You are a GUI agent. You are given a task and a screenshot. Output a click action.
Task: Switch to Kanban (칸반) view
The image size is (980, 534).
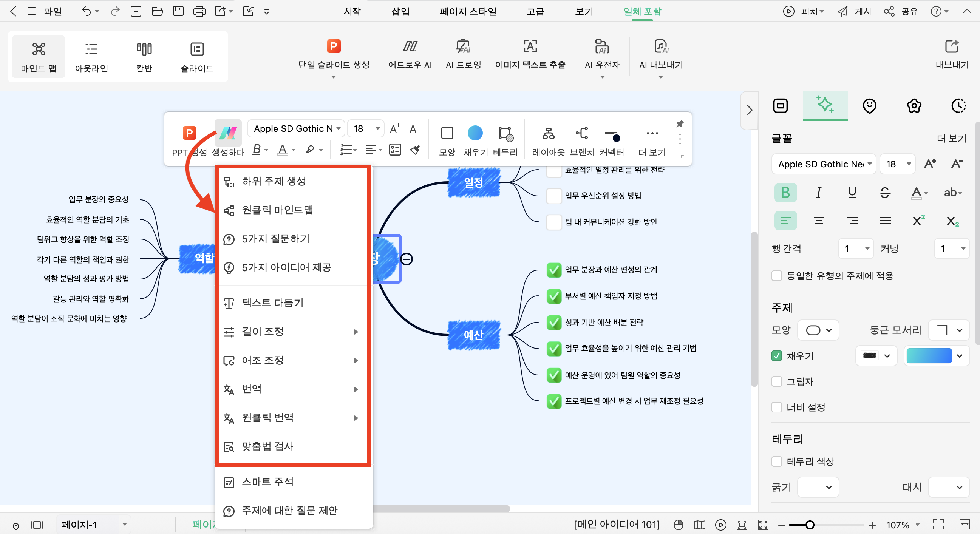(x=144, y=57)
